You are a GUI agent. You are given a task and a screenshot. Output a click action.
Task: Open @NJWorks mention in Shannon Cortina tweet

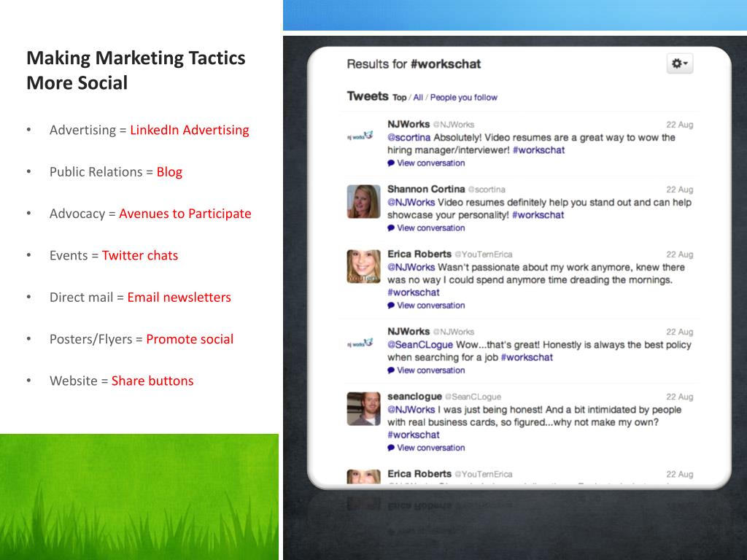tap(411, 203)
